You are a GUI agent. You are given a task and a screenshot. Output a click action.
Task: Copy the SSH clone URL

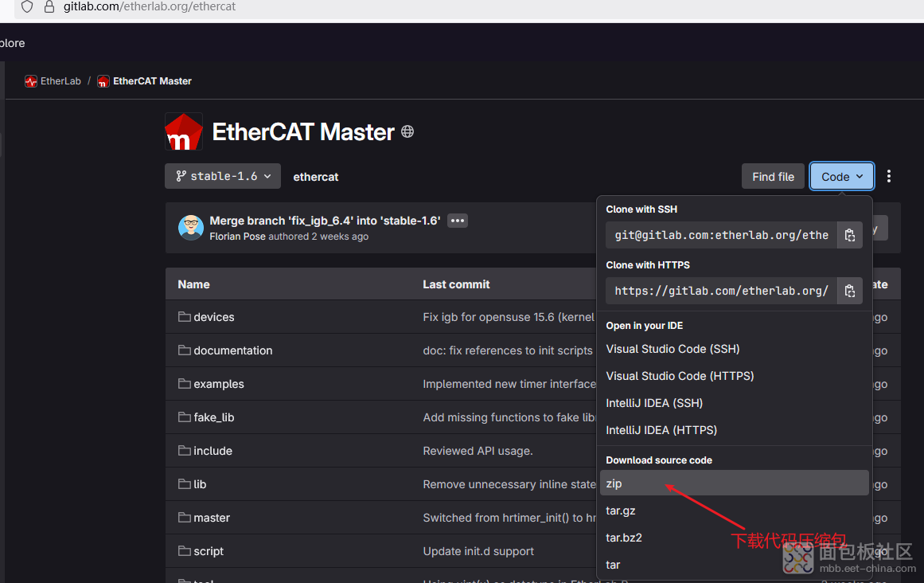click(850, 235)
